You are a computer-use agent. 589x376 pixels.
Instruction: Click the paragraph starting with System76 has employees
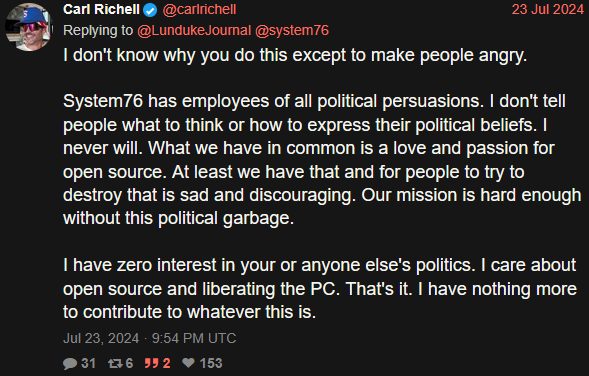[322, 160]
